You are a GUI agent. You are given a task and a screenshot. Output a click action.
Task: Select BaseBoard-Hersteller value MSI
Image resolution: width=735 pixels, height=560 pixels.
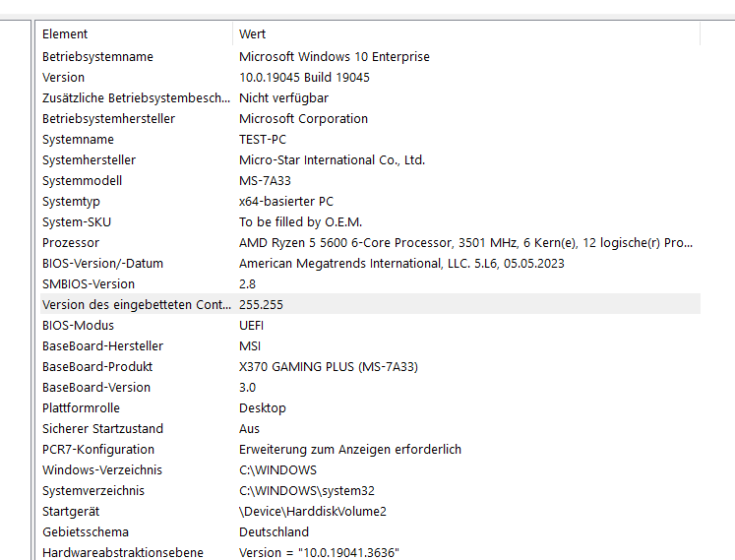click(250, 345)
